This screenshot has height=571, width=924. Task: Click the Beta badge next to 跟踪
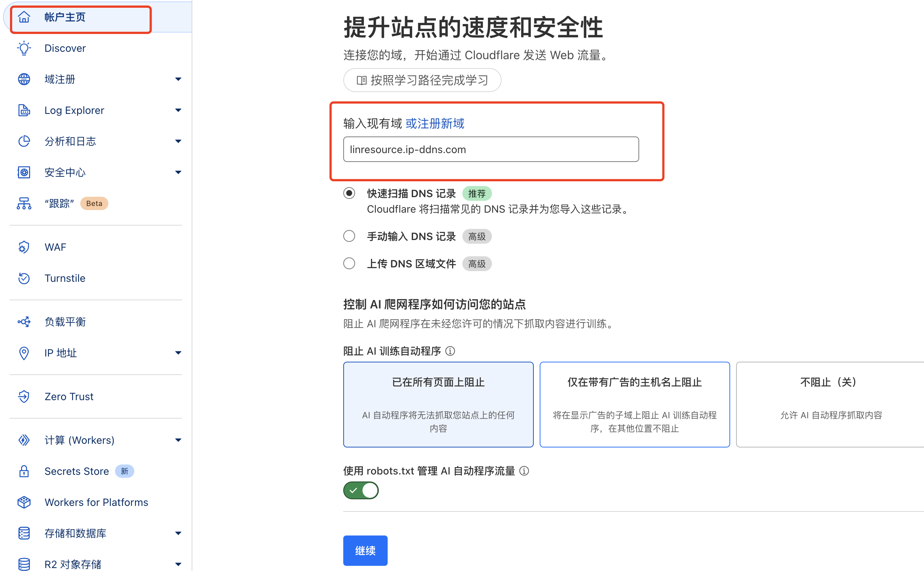coord(94,203)
